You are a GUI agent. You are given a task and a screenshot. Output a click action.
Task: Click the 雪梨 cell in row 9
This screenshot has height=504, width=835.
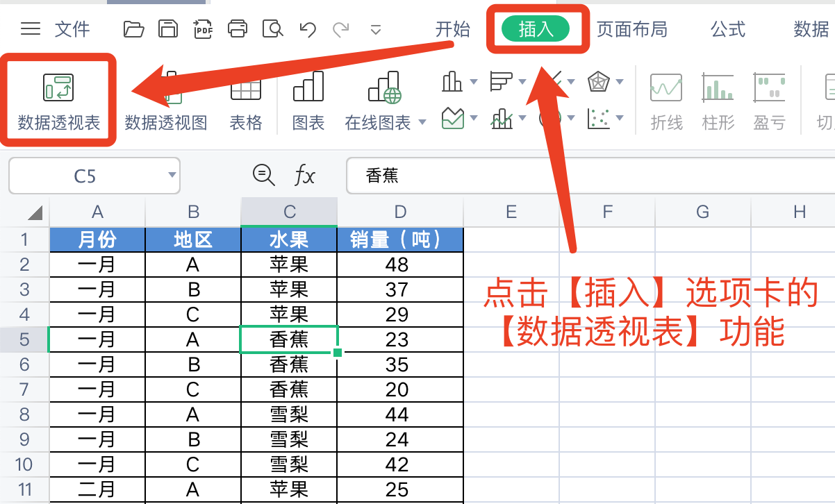point(289,439)
